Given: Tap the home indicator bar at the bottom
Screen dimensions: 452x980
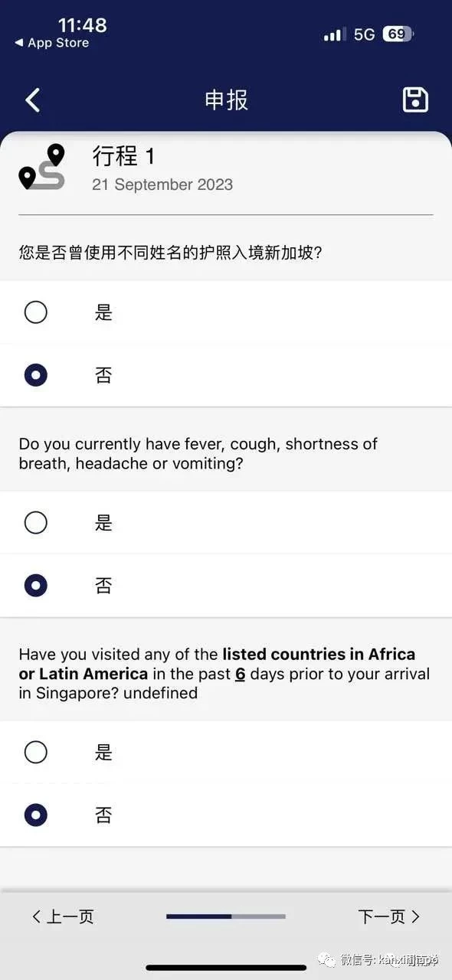Looking at the screenshot, I should pos(226,967).
